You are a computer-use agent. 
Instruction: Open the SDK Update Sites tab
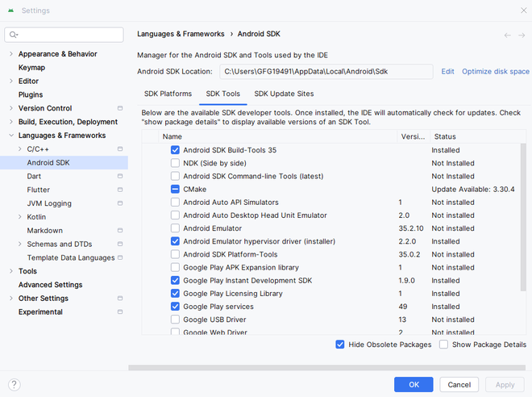pyautogui.click(x=284, y=94)
